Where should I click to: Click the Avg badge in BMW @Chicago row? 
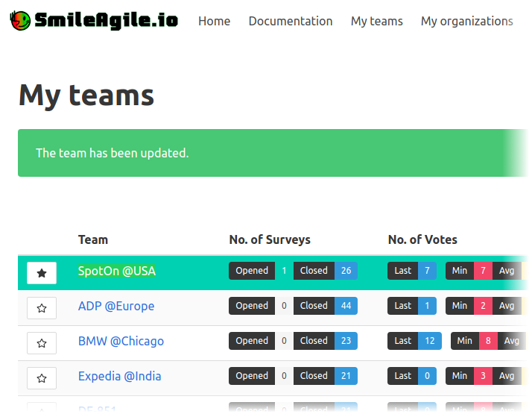pyautogui.click(x=512, y=341)
